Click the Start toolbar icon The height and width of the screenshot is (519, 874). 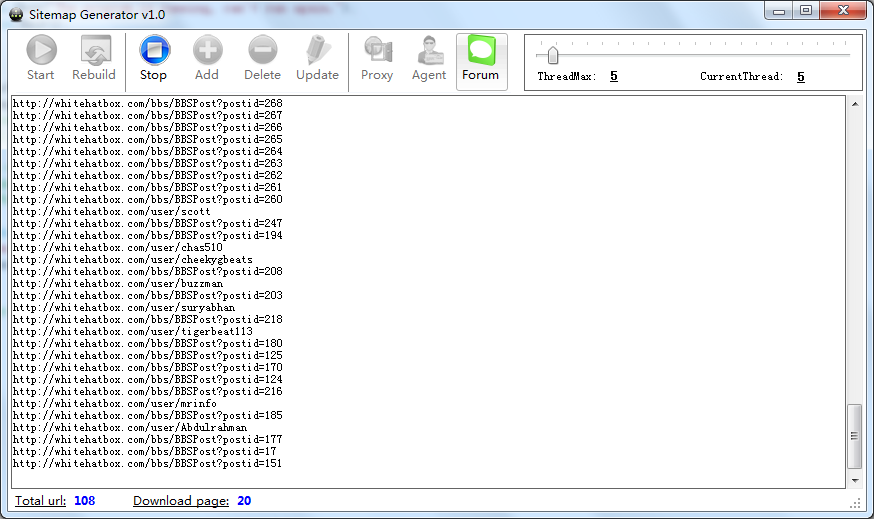pyautogui.click(x=41, y=60)
